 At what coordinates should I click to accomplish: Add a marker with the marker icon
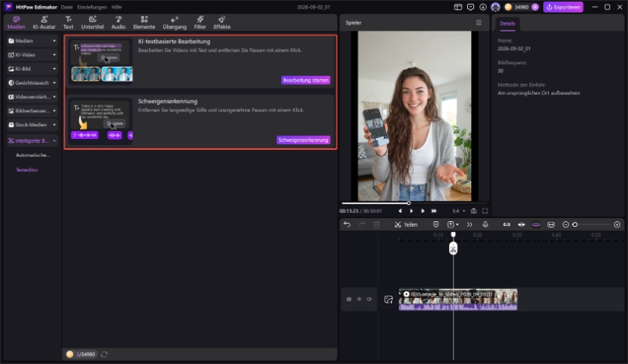tap(436, 224)
